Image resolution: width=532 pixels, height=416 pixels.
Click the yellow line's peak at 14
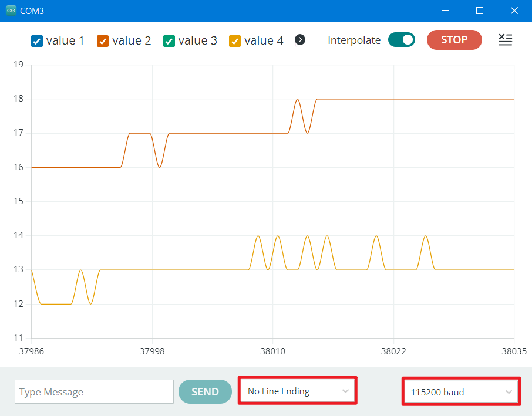point(258,236)
